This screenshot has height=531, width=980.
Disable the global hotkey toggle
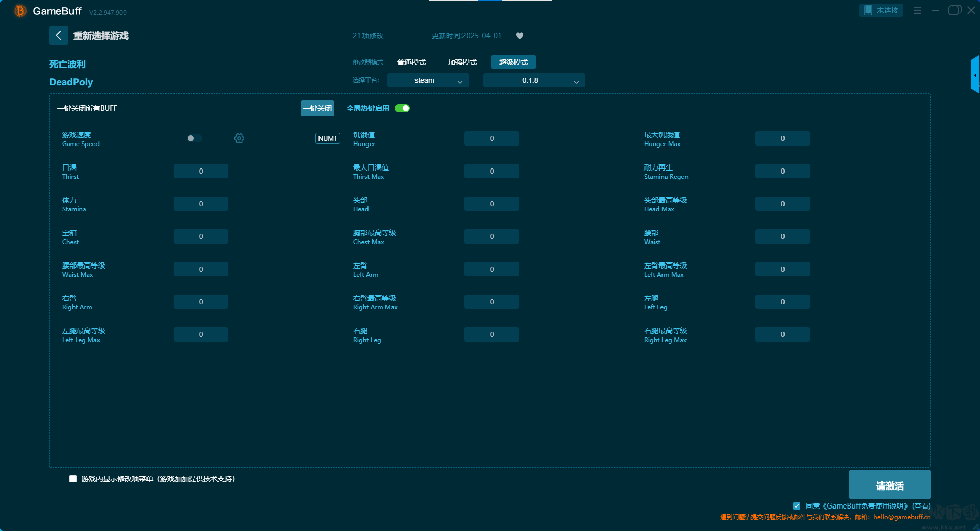tap(402, 108)
